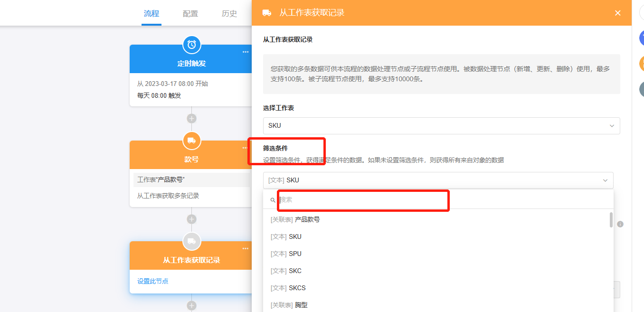
Task: Switch to the 流程 tab
Action: pos(152,13)
